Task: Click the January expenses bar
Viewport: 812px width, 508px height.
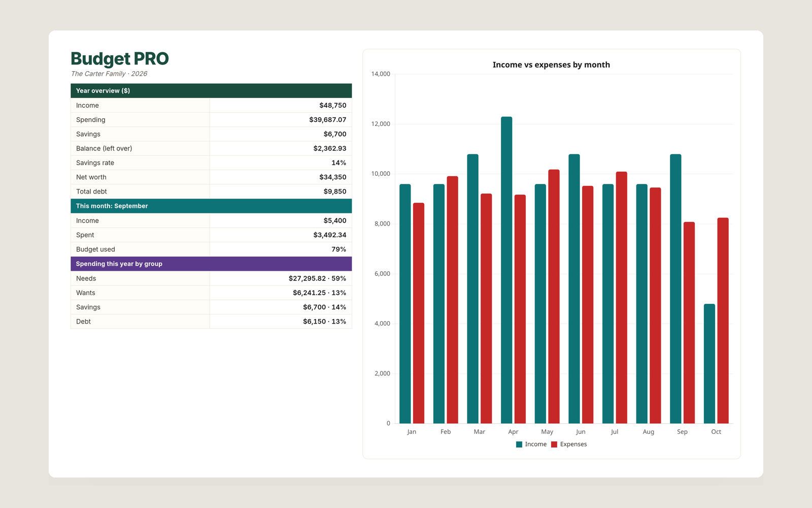Action: click(419, 313)
